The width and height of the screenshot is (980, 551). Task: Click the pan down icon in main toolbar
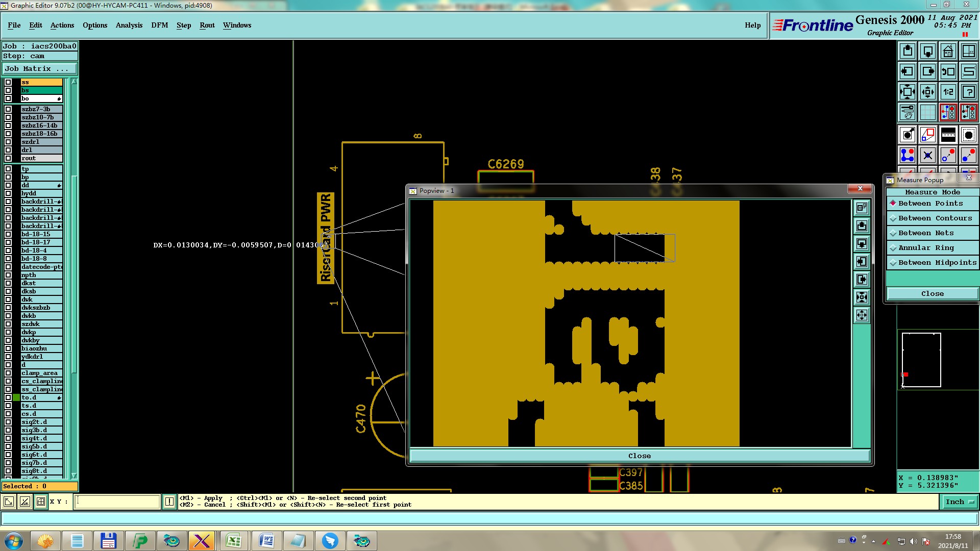pos(927,51)
